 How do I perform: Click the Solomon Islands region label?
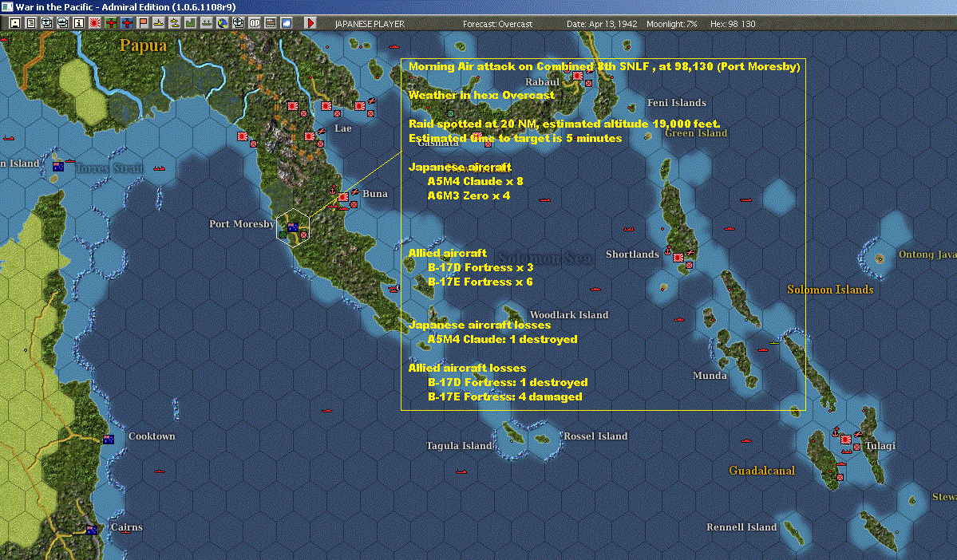pos(830,290)
